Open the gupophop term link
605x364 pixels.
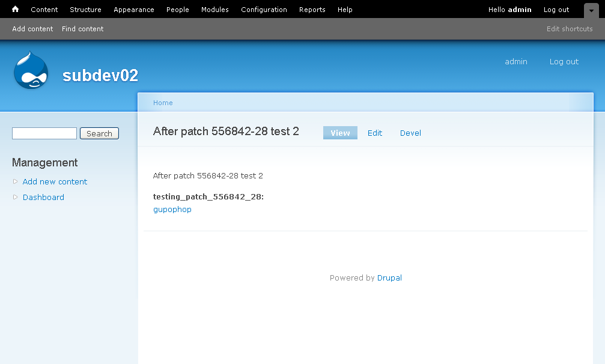tap(172, 210)
